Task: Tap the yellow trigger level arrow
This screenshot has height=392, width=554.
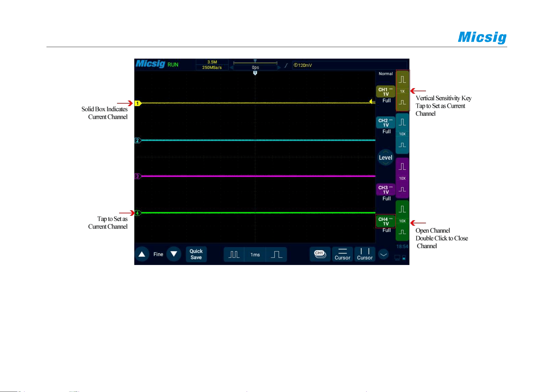Action: coord(372,102)
